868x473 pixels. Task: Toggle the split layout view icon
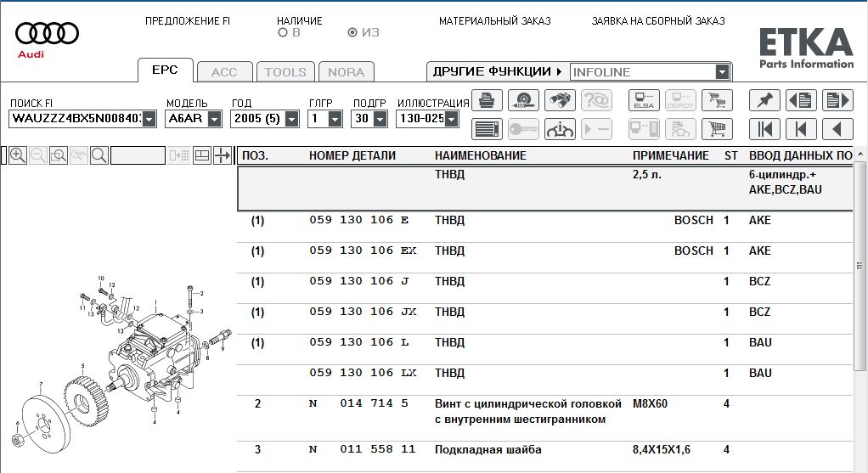(x=202, y=155)
